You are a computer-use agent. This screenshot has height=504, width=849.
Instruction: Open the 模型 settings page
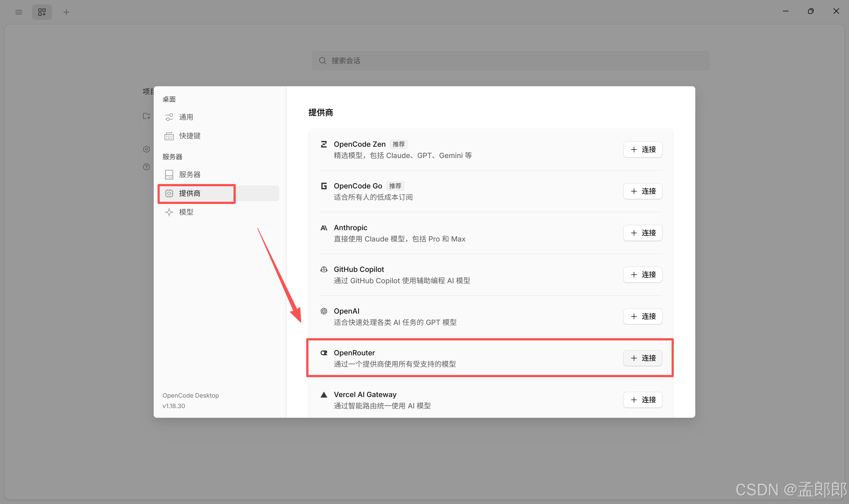click(x=219, y=212)
